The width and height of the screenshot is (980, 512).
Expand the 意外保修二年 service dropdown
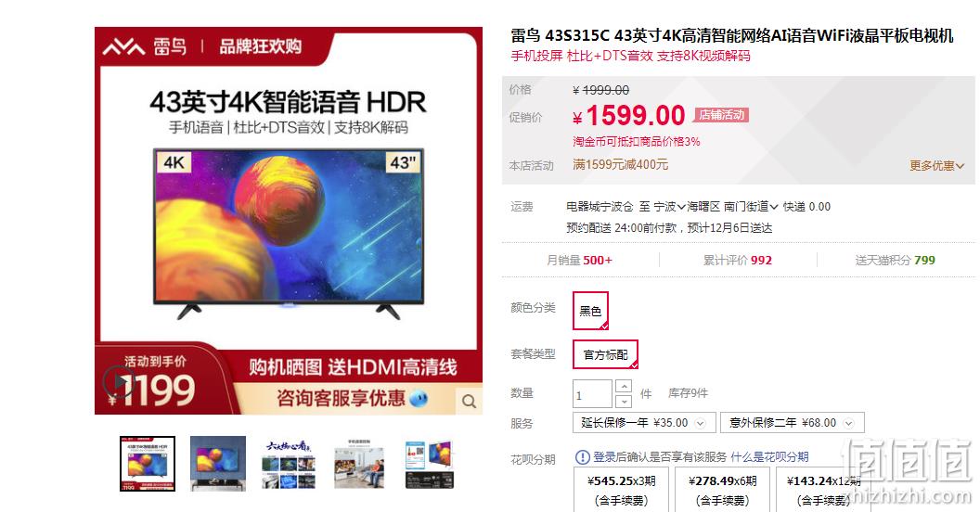point(792,423)
